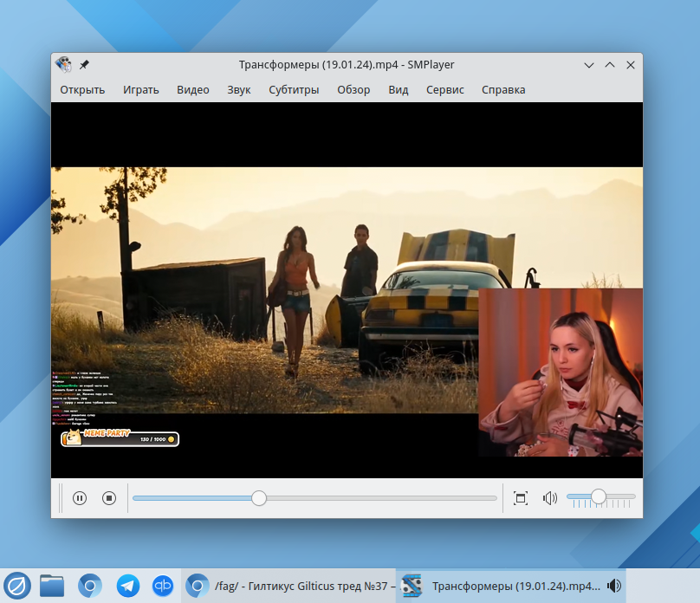
Task: Mute the SMPlayer volume speaker icon
Action: coord(550,497)
